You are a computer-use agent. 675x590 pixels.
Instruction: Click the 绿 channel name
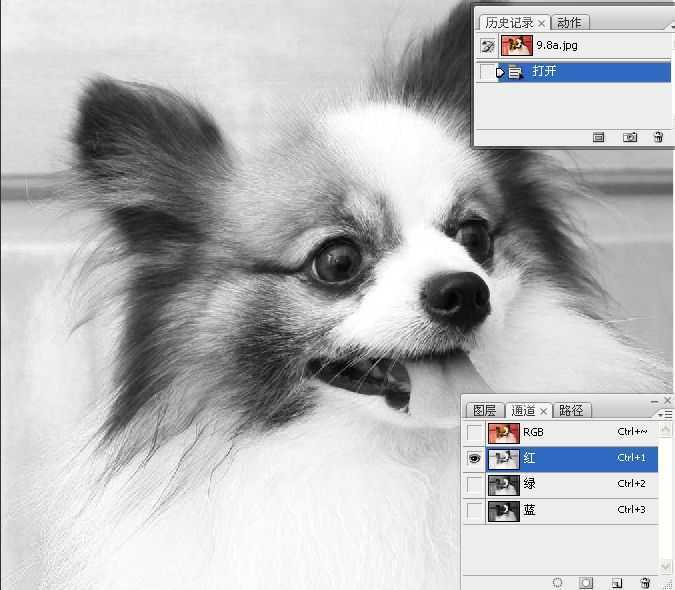529,484
